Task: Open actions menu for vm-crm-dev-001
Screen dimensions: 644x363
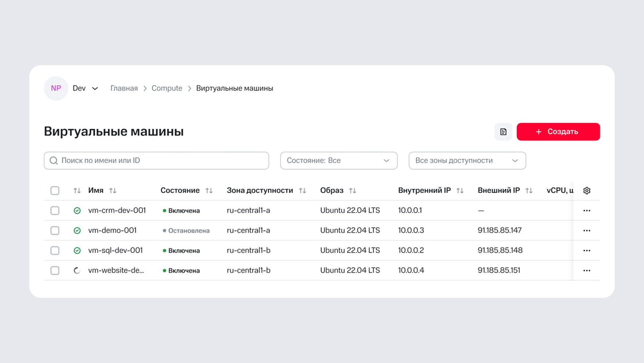Action: pos(587,211)
